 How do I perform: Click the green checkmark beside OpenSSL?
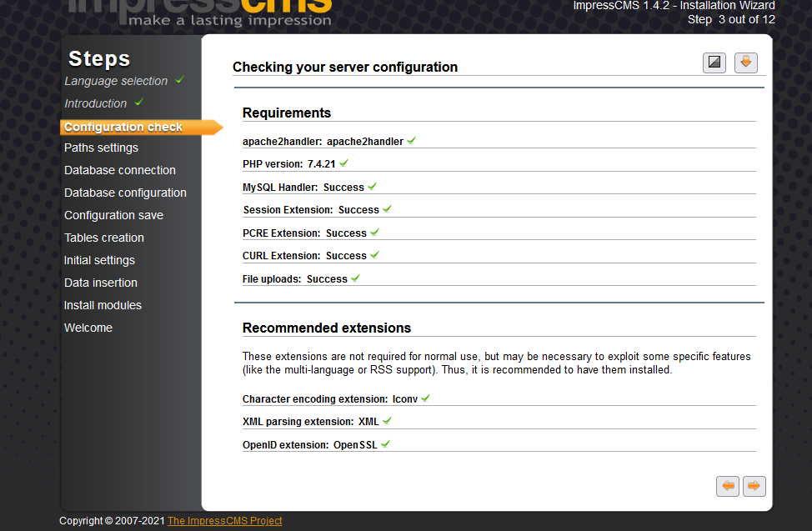[x=385, y=444]
